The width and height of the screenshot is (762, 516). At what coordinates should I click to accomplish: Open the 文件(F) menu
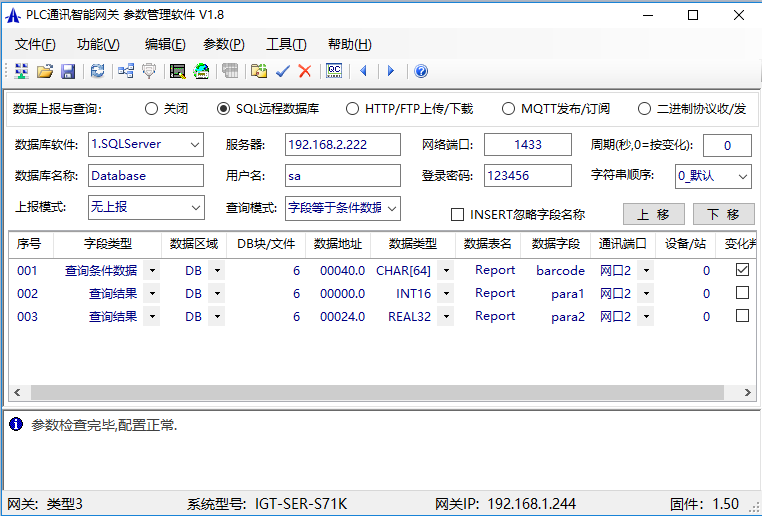pos(35,44)
